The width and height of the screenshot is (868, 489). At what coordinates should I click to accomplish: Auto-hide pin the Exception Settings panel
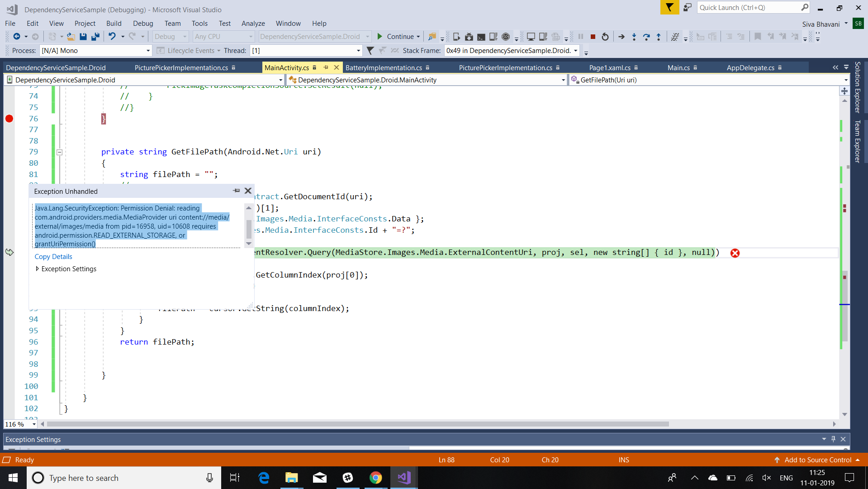pyautogui.click(x=833, y=439)
